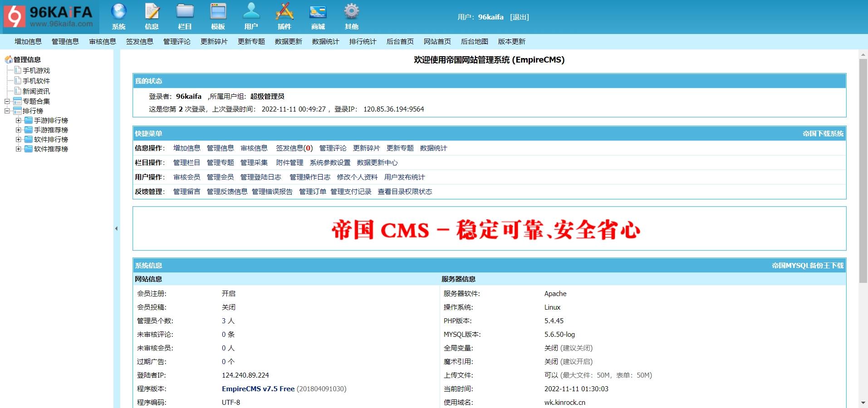Screen dimensions: 868x408
Task: Open the 其他 gear icon
Action: coord(351,11)
